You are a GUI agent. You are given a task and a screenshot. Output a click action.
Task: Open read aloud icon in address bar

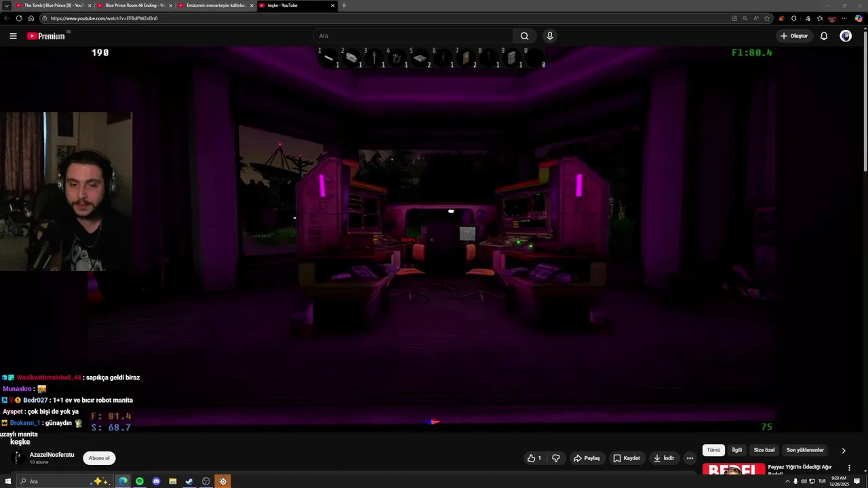pyautogui.click(x=755, y=18)
